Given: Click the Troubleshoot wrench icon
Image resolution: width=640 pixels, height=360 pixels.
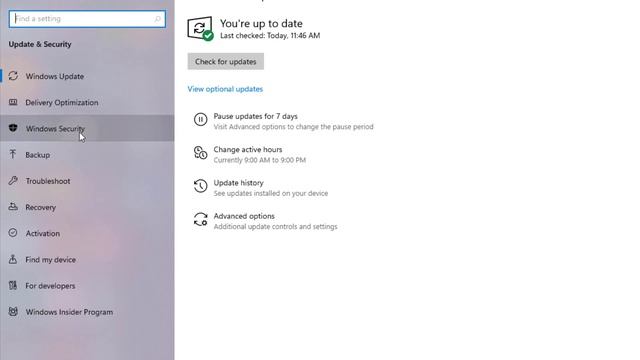Looking at the screenshot, I should [13, 180].
